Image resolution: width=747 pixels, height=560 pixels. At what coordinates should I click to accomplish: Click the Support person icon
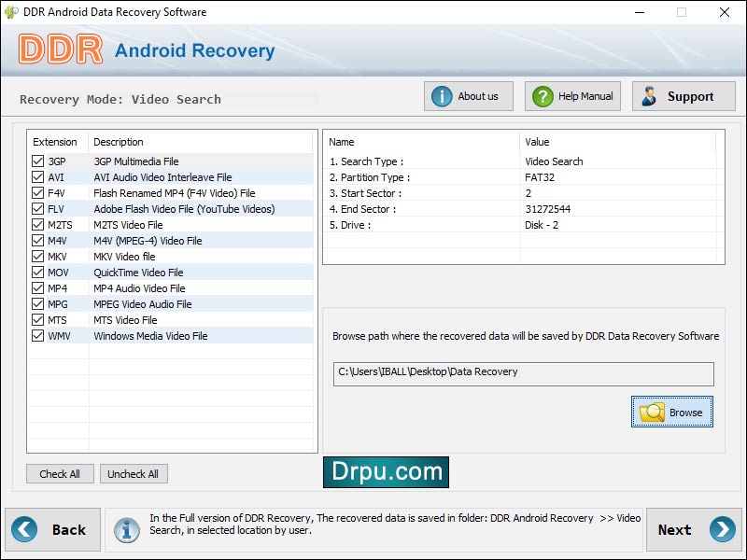[x=648, y=96]
